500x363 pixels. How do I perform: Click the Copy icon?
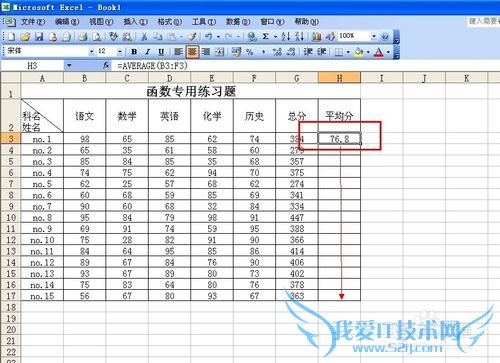pos(158,36)
